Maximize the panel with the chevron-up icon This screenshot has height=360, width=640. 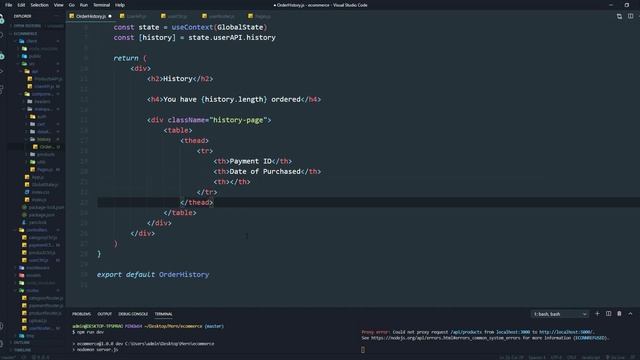pyautogui.click(x=630, y=313)
